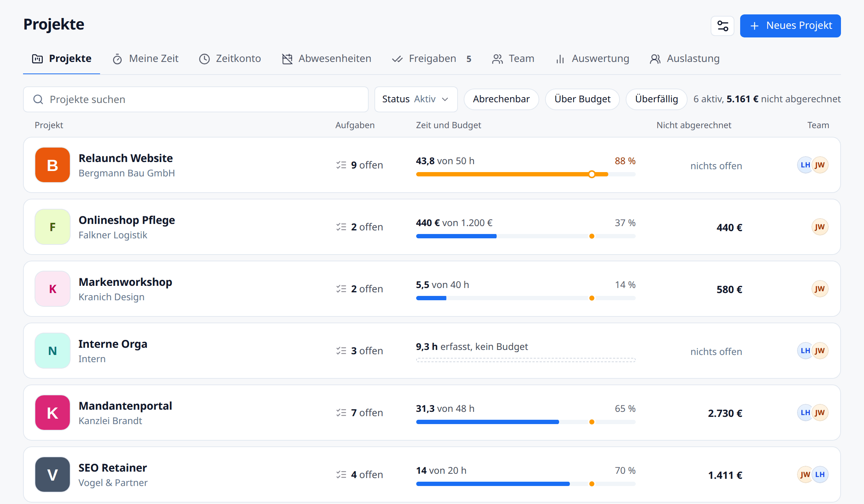Image resolution: width=864 pixels, height=504 pixels.
Task: Click the 5.161 € nicht abgerechnet summary
Action: pyautogui.click(x=783, y=99)
